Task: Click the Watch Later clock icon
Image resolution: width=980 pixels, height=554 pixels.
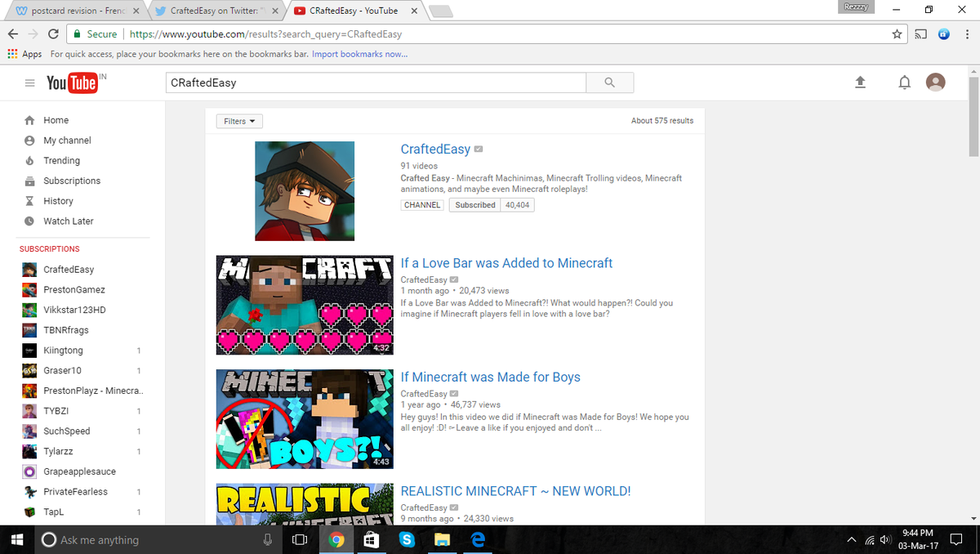Action: (29, 221)
